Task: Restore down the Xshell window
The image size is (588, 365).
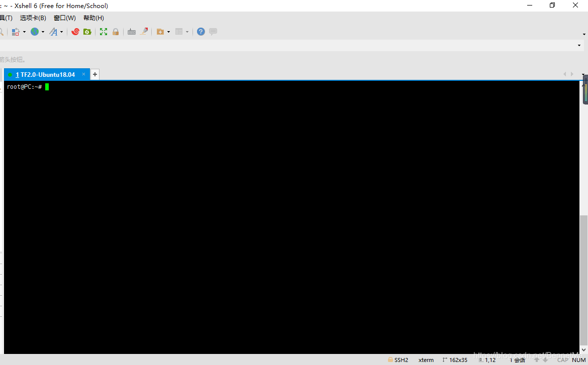Action: [552, 5]
